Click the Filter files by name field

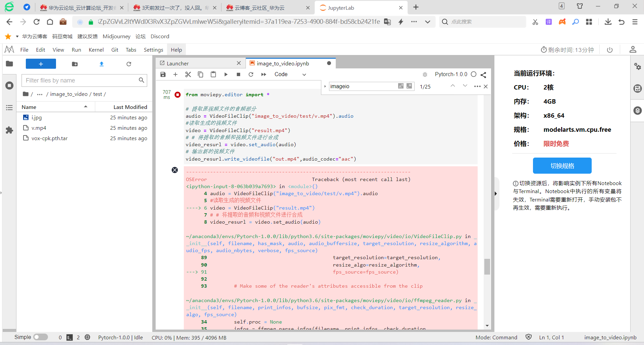(84, 80)
